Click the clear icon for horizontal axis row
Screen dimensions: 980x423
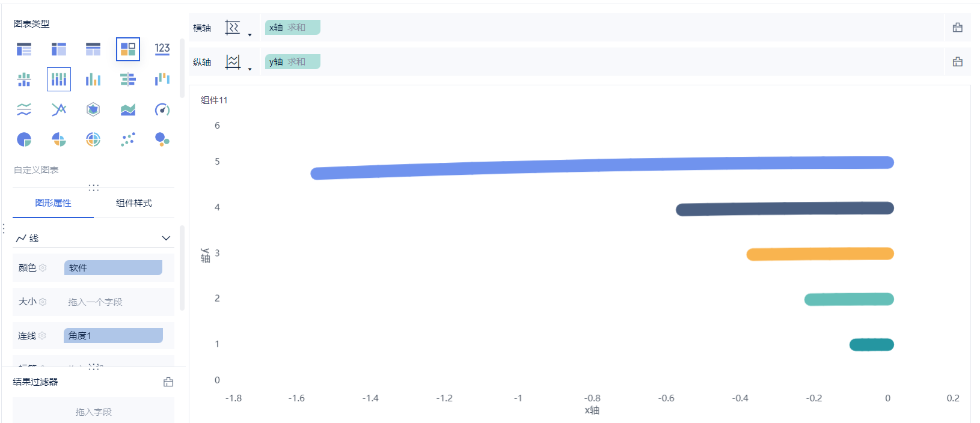pos(958,28)
